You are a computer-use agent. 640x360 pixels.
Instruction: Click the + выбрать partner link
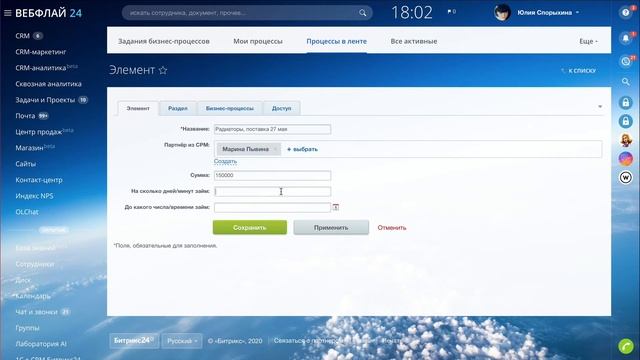click(x=302, y=149)
